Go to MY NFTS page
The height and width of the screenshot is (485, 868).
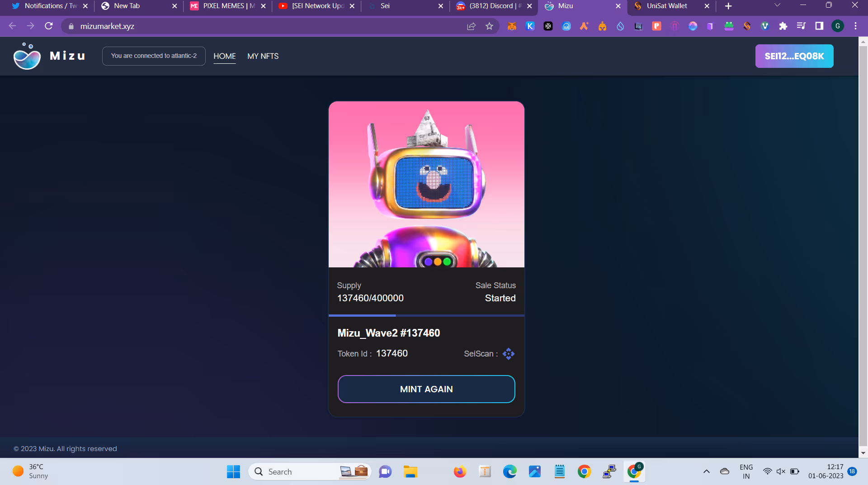click(x=263, y=56)
